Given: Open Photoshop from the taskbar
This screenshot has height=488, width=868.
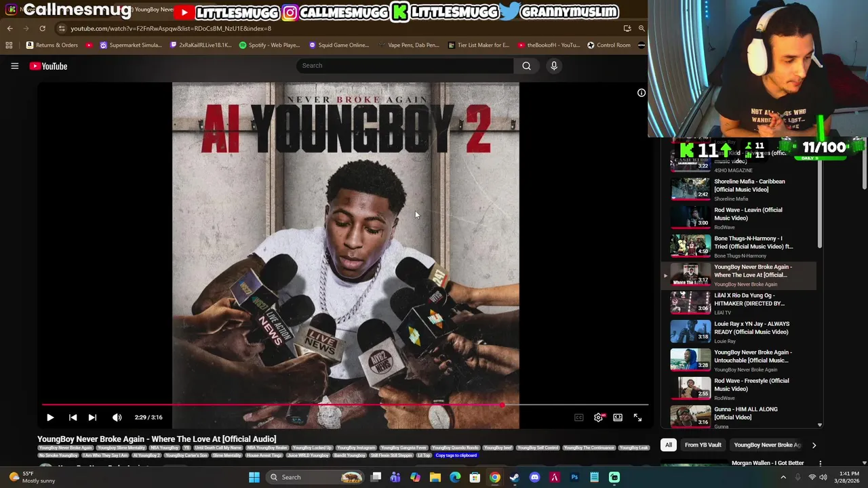Looking at the screenshot, I should (574, 477).
